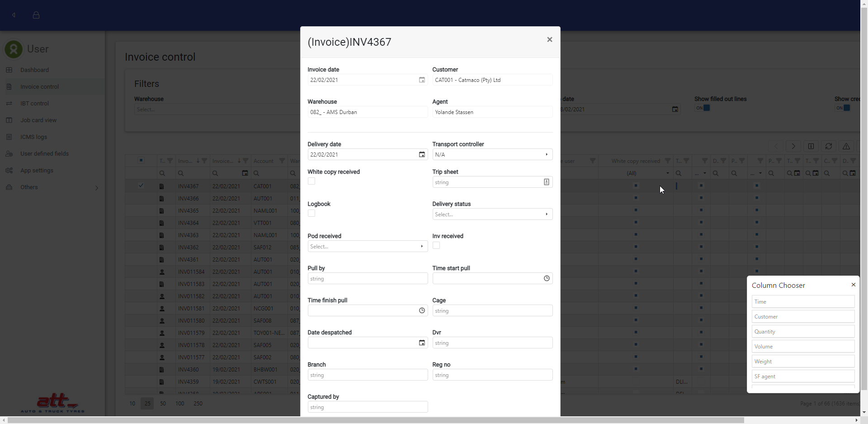The width and height of the screenshot is (868, 424).
Task: Open the Pod received dropdown
Action: pos(367,247)
